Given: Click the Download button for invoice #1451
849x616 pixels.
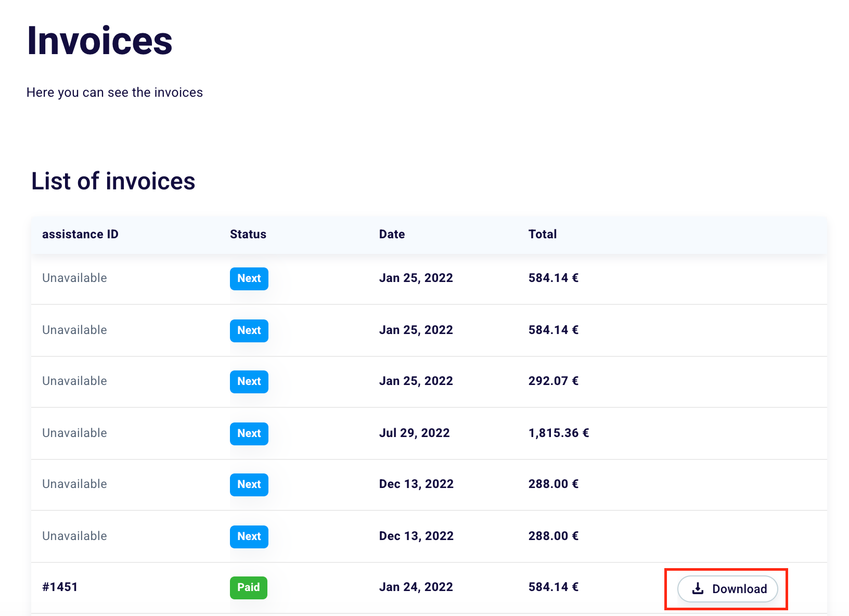Looking at the screenshot, I should point(727,588).
